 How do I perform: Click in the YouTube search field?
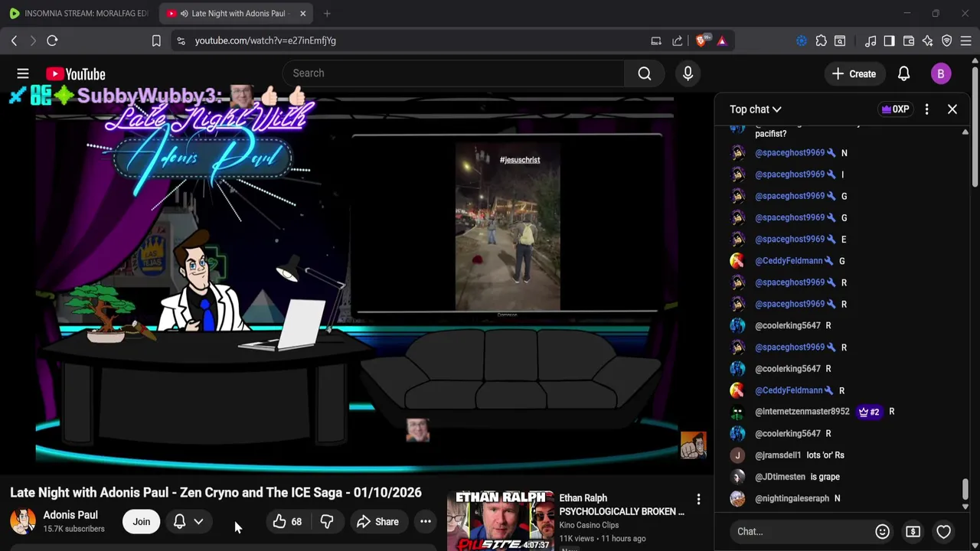coord(453,73)
